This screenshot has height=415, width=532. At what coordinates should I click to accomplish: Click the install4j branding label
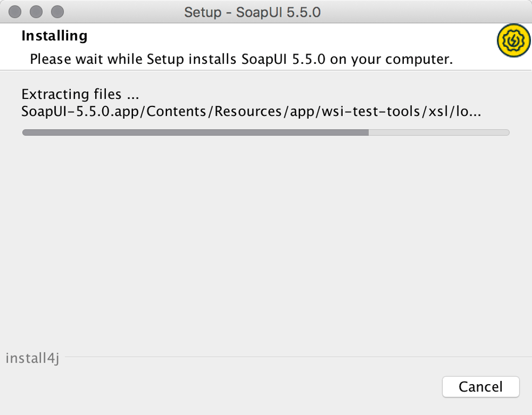[32, 357]
